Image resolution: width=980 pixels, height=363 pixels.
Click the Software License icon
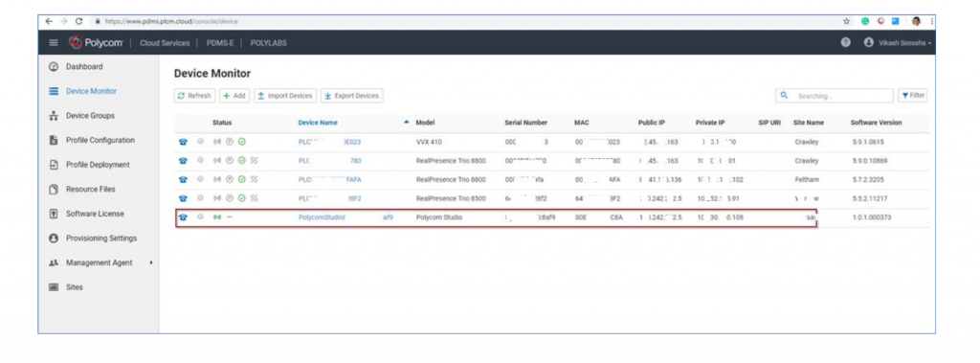tap(54, 214)
